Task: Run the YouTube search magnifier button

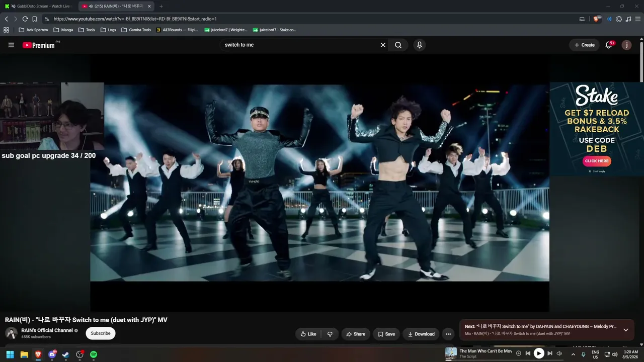Action: coord(398,45)
